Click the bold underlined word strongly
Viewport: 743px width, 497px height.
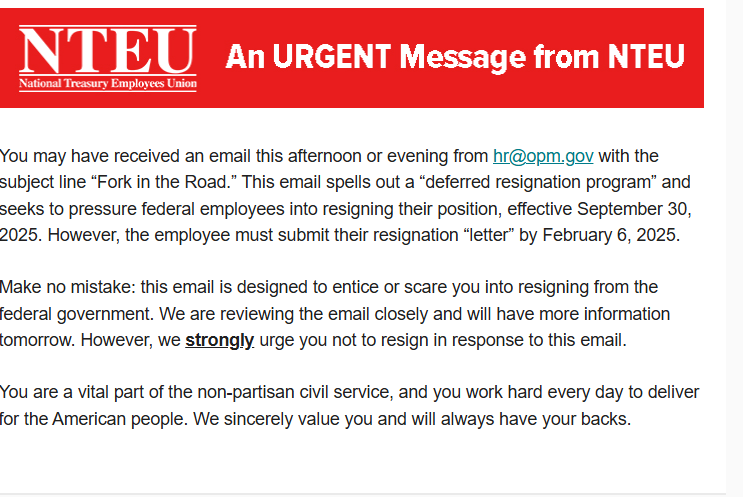point(219,340)
